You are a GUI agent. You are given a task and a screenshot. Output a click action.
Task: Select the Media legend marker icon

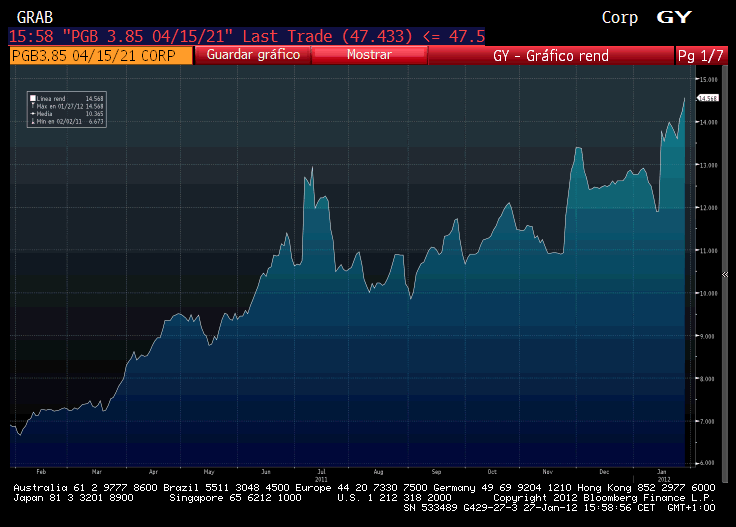[x=33, y=114]
